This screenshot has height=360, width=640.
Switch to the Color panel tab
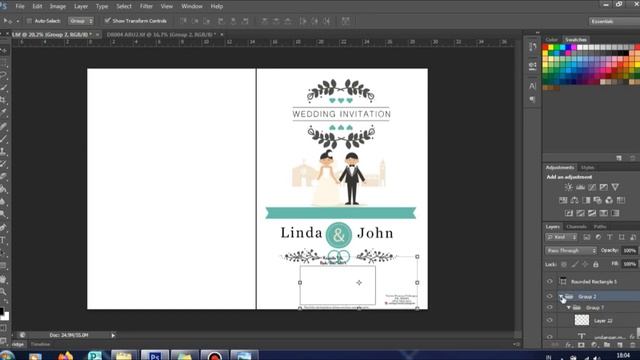point(551,40)
